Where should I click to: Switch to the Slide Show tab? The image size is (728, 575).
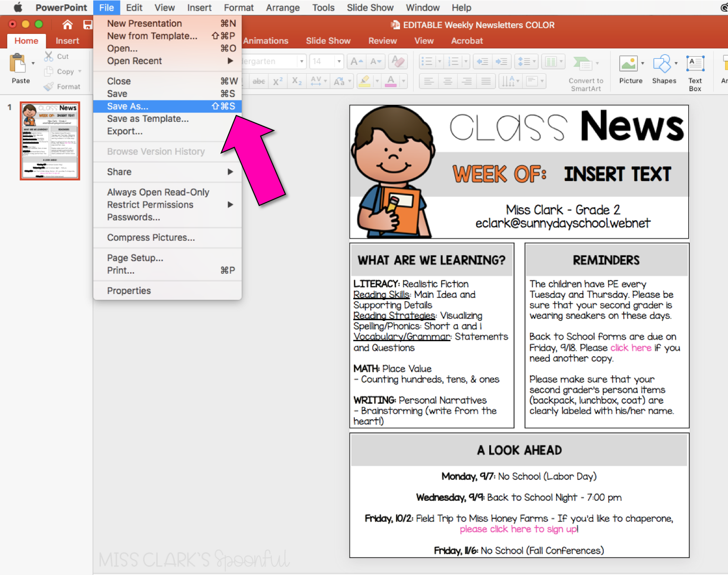328,41
